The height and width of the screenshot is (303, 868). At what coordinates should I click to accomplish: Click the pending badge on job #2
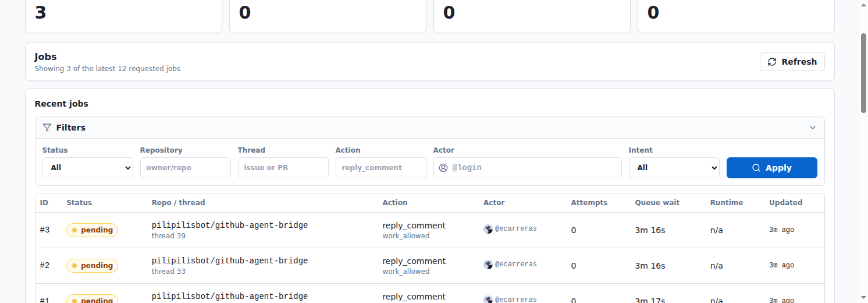coord(93,266)
